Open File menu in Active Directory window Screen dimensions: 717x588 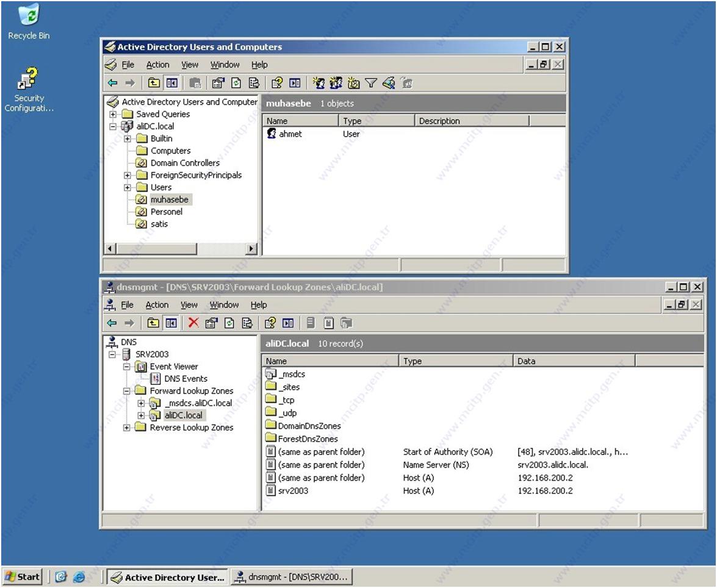[x=128, y=65]
